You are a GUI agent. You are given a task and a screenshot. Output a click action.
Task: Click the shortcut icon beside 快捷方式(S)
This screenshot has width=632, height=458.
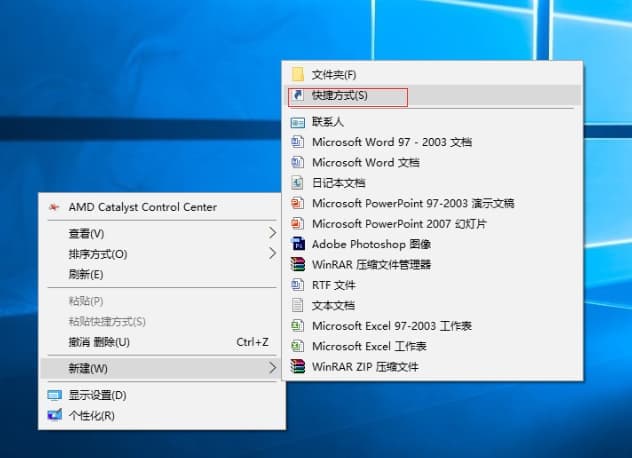click(x=297, y=96)
